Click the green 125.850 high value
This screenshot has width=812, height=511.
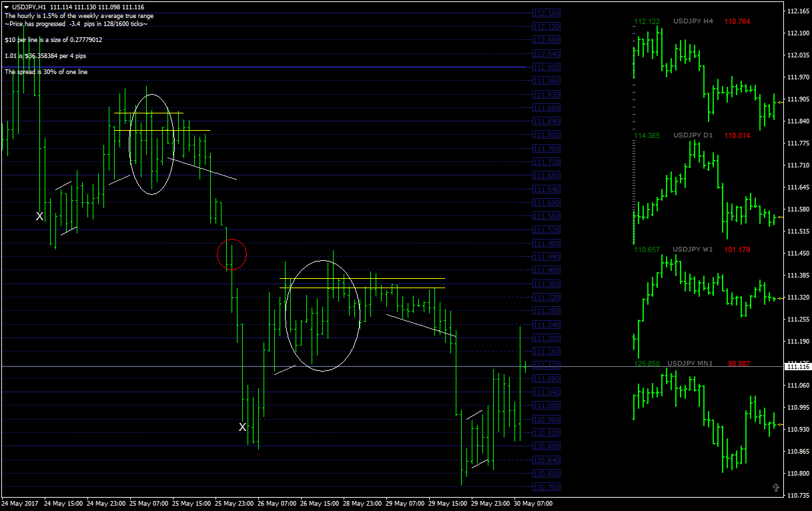(x=647, y=364)
